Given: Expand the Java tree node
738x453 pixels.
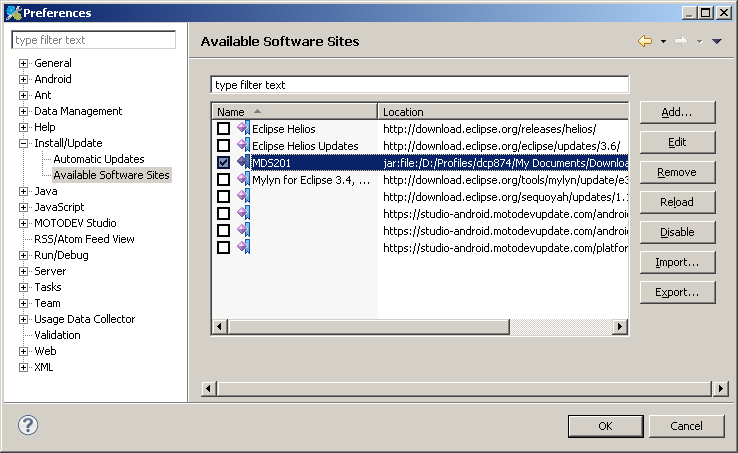Looking at the screenshot, I should tap(23, 191).
